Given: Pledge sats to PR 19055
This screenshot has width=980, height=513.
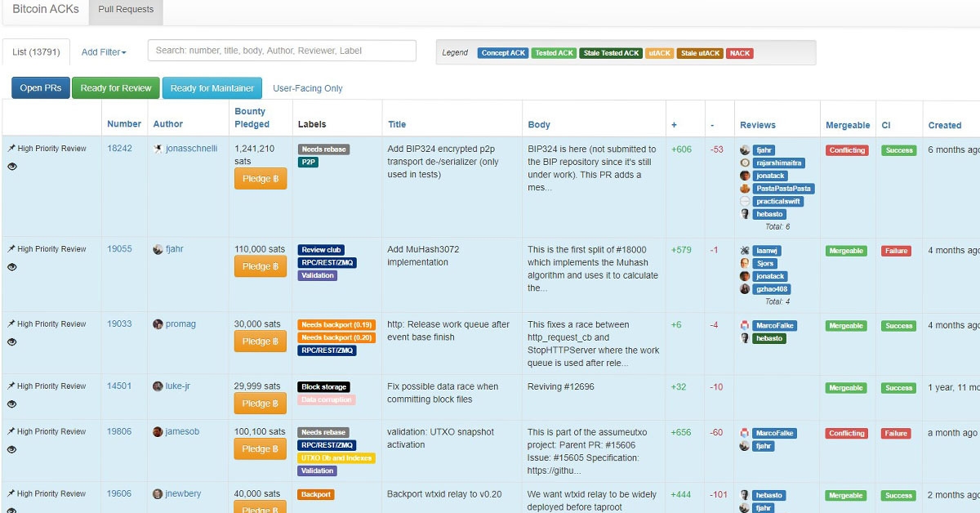Looking at the screenshot, I should pos(261,266).
